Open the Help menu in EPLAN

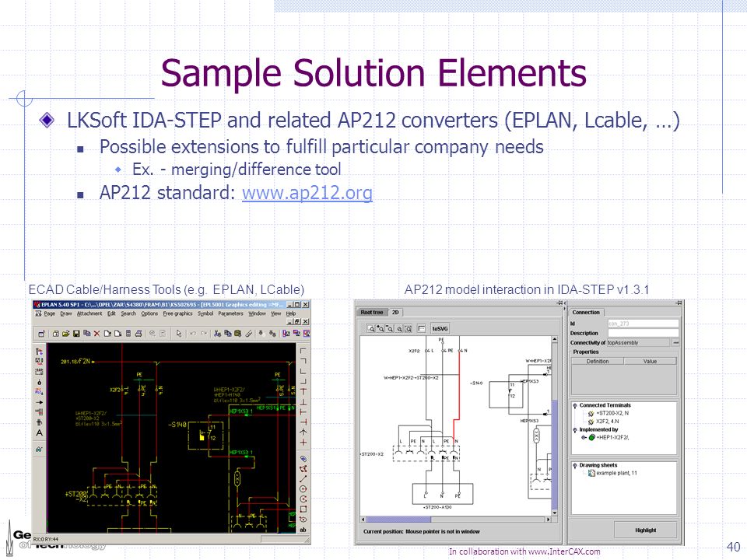click(x=290, y=313)
